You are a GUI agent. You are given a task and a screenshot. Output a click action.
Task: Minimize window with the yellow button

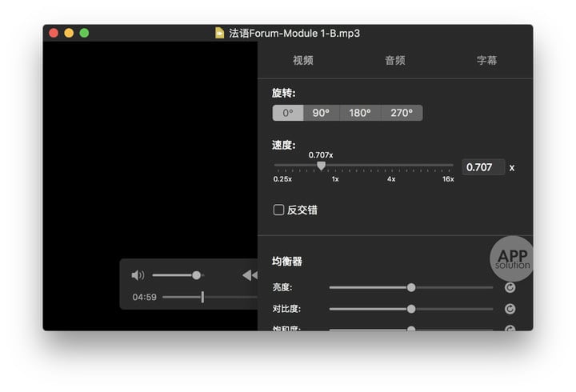point(69,33)
